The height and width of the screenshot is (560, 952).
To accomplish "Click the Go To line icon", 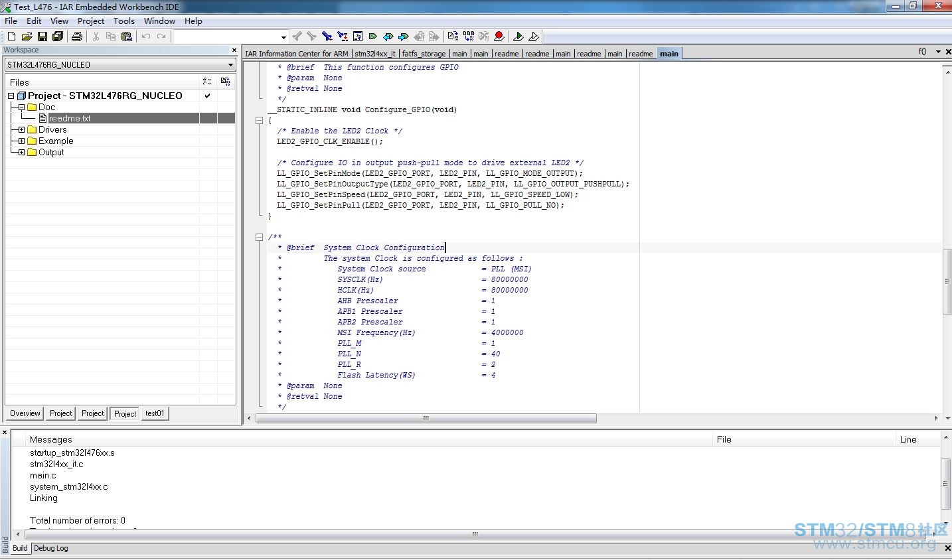I will [x=358, y=36].
